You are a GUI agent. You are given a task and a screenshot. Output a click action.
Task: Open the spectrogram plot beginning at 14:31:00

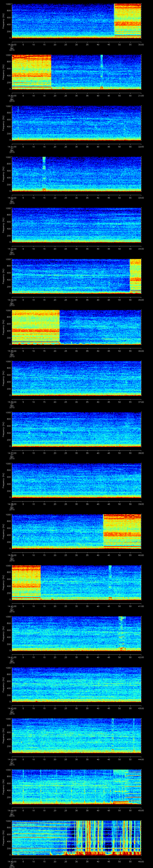[76, 123]
